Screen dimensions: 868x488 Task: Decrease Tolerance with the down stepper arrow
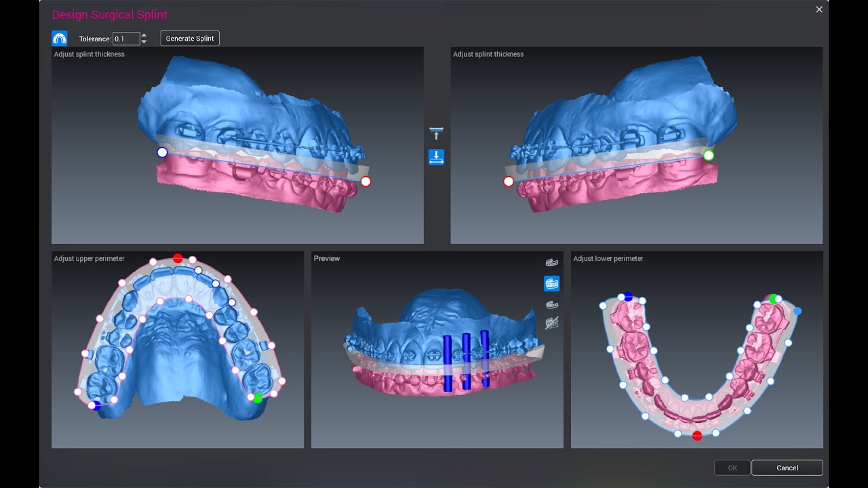pyautogui.click(x=144, y=42)
